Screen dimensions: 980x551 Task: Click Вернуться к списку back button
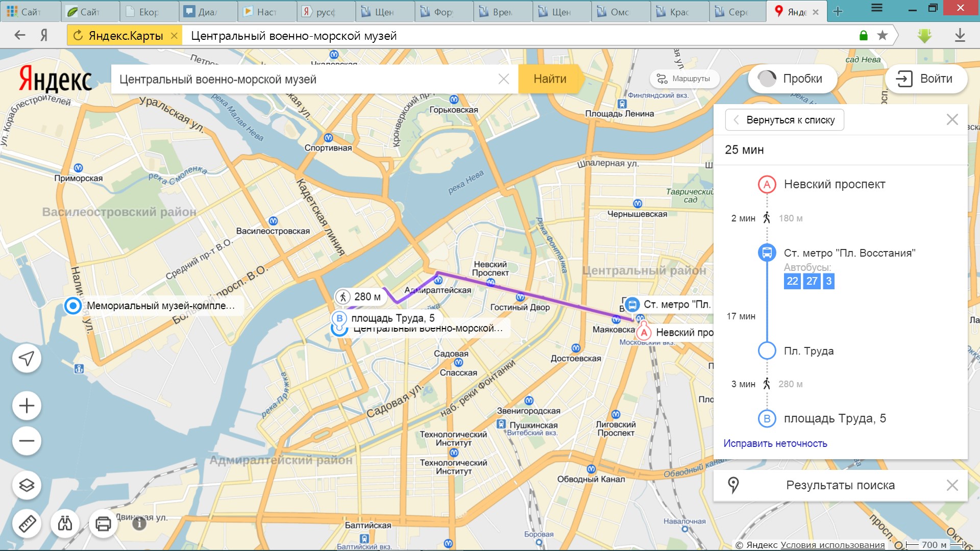784,120
